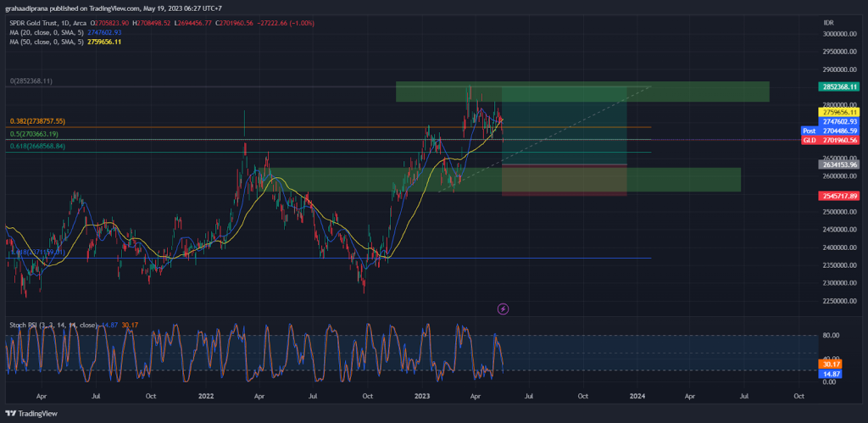Click the MA 20 indicator legend

coord(65,33)
